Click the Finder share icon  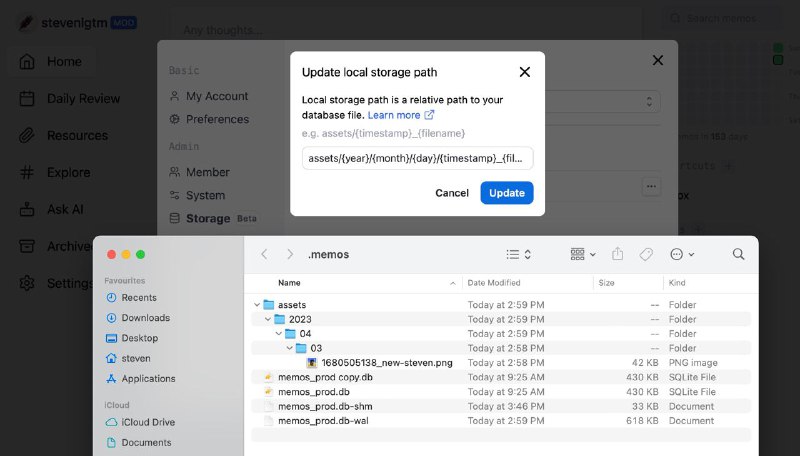pyautogui.click(x=617, y=255)
